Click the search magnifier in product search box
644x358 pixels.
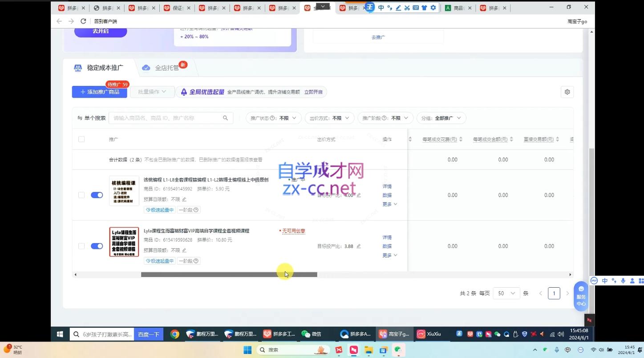(226, 118)
